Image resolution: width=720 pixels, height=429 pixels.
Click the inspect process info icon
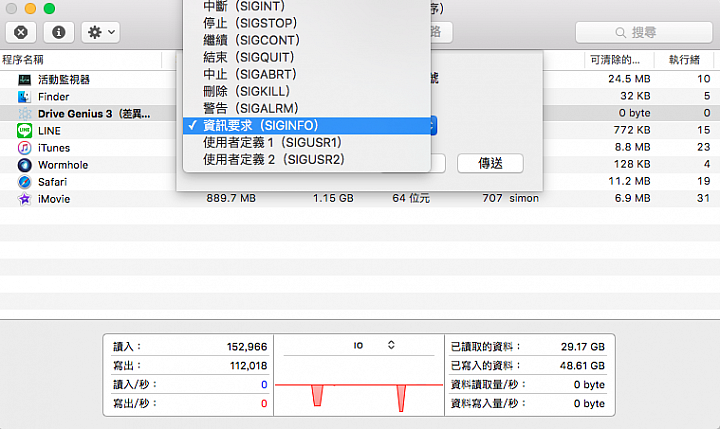[x=58, y=32]
